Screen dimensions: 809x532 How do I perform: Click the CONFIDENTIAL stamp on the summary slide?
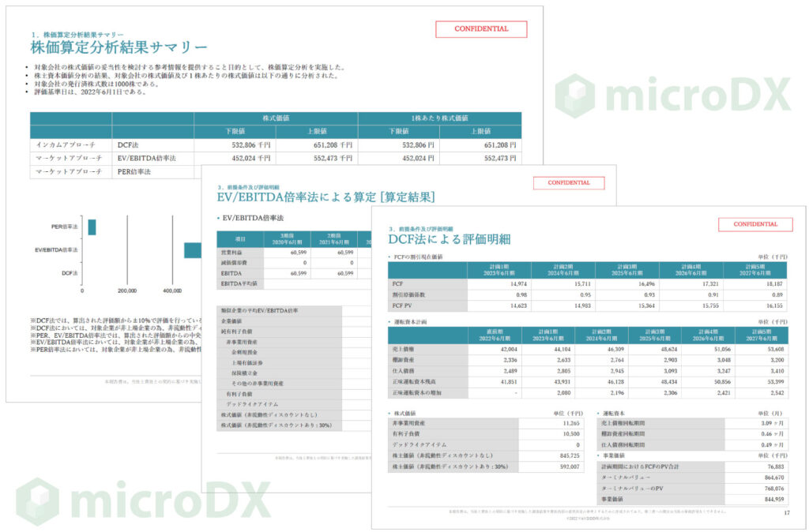(481, 29)
